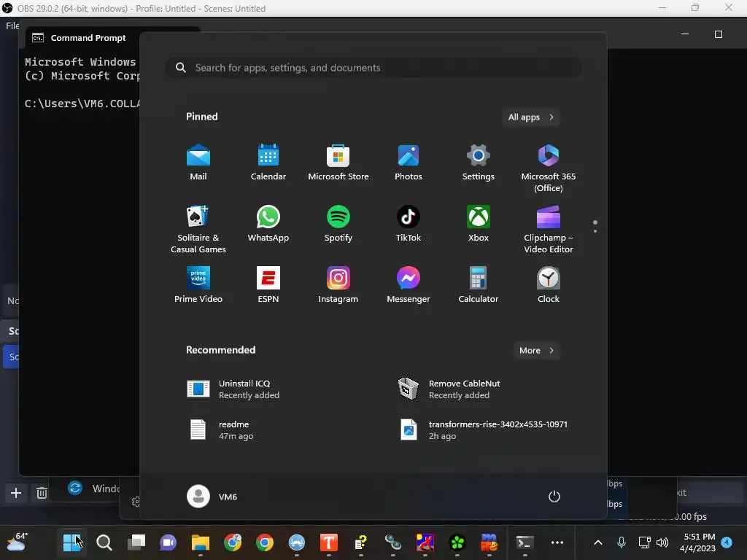Open the weather widget showing 64°
Viewport: 747px width, 560px height.
point(18,542)
